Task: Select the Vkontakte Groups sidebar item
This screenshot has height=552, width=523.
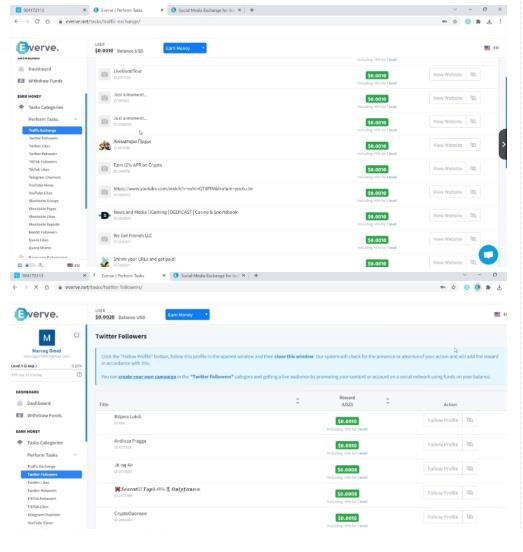Action: pyautogui.click(x=44, y=201)
